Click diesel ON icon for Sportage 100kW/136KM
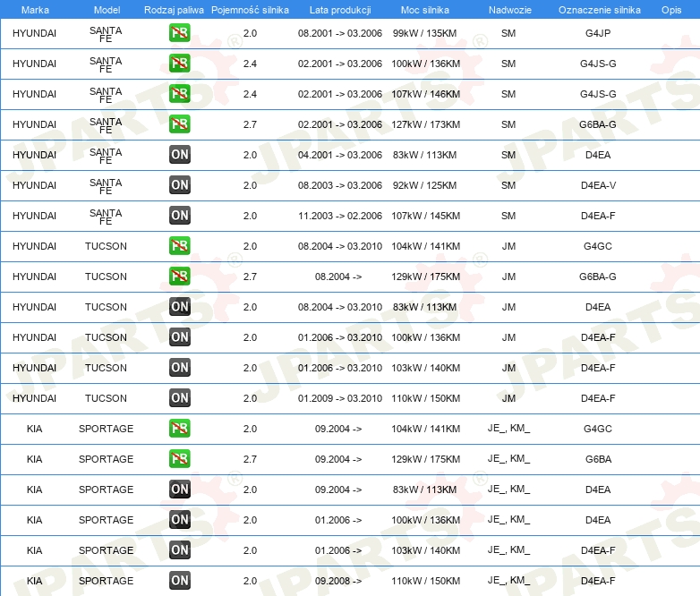Viewport: 700px width, 596px height. [x=179, y=520]
